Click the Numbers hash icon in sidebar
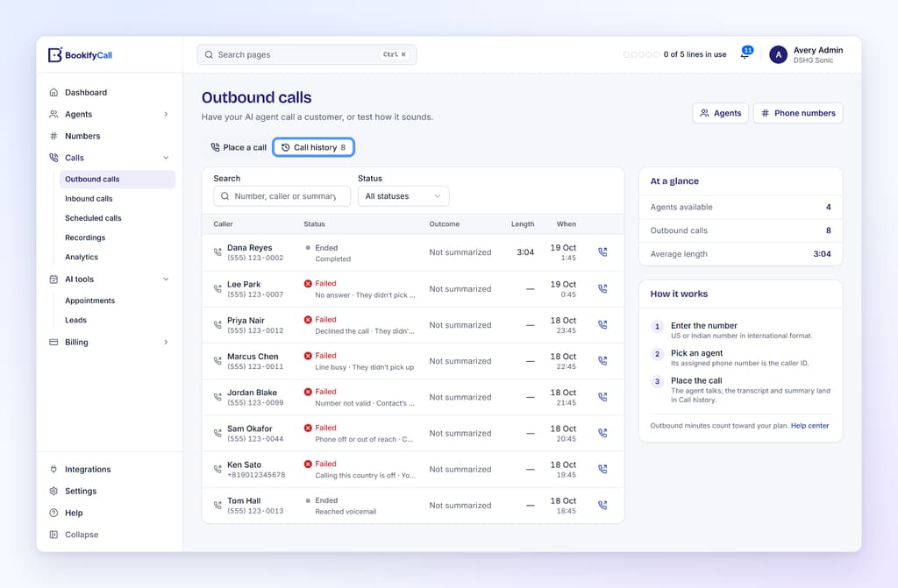Screen dimensions: 898x588 point(53,136)
